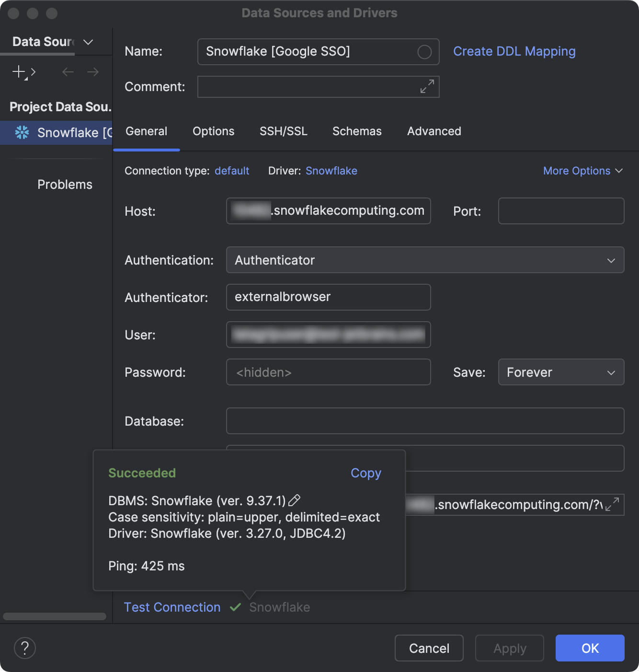The width and height of the screenshot is (639, 672).
Task: Change the password Save duration from Forever
Action: click(x=560, y=372)
